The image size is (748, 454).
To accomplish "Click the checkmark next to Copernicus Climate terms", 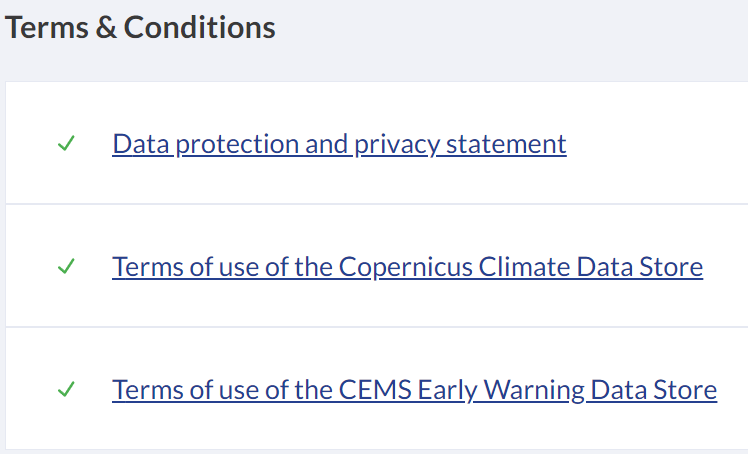I will coord(66,267).
